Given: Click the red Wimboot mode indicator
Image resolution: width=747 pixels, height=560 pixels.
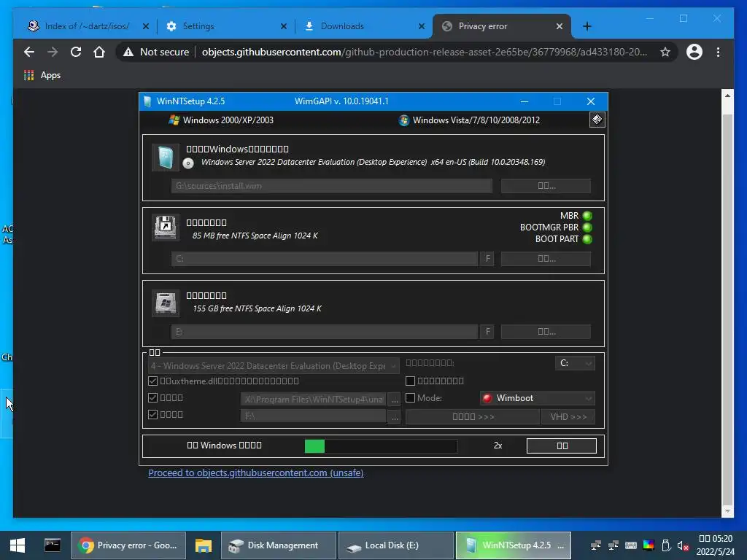Looking at the screenshot, I should 487,398.
